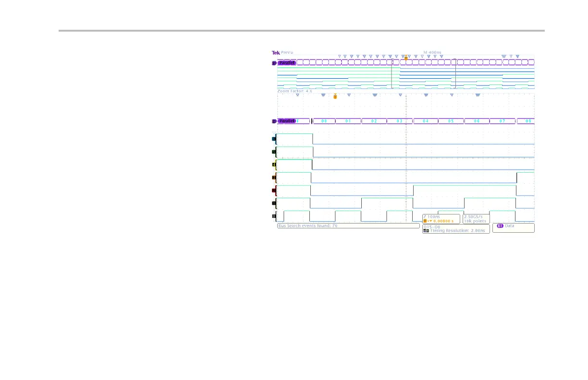Click digital channel 5 indicator
The image size is (588, 380).
point(274,152)
